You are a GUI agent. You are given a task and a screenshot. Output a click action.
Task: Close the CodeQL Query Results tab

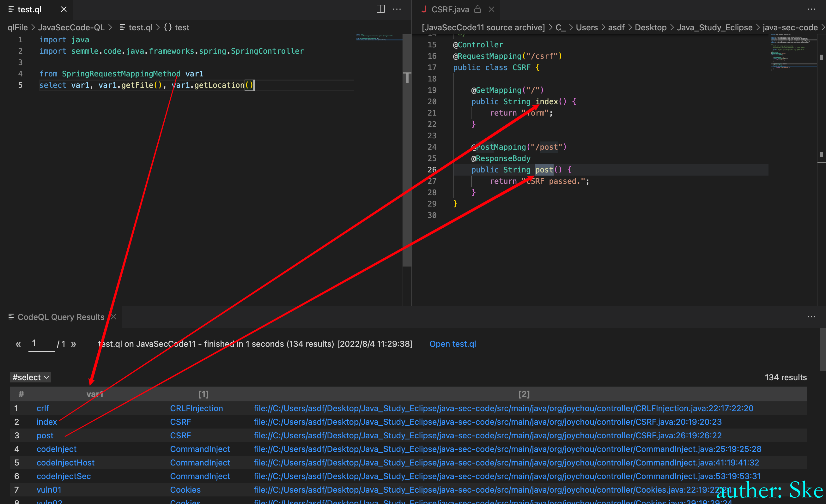click(113, 317)
